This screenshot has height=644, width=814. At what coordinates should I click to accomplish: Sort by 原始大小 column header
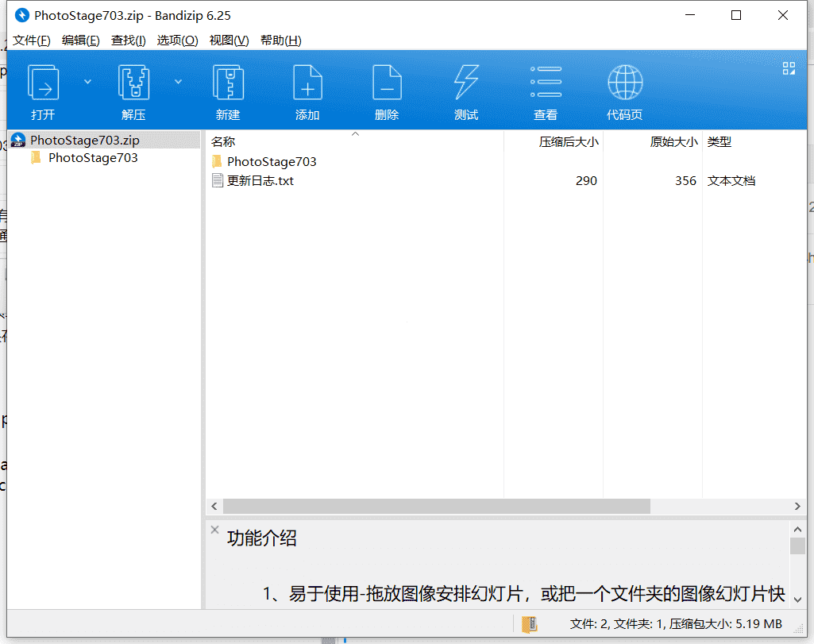pos(674,141)
